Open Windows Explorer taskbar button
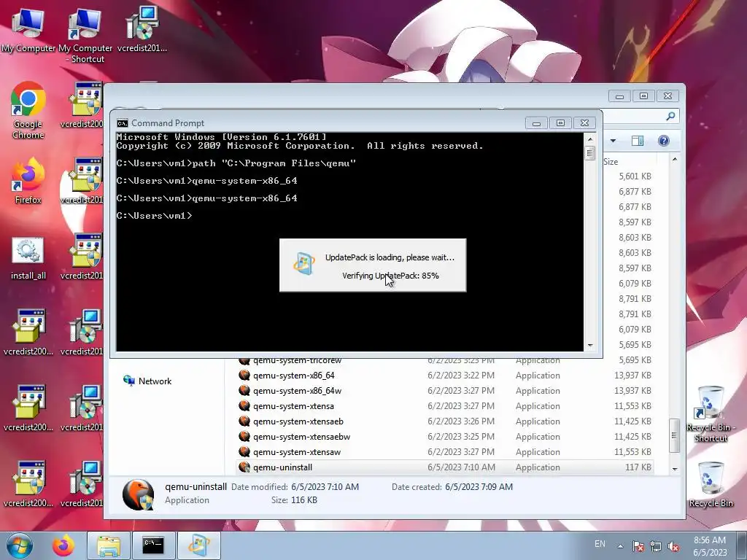 [109, 545]
